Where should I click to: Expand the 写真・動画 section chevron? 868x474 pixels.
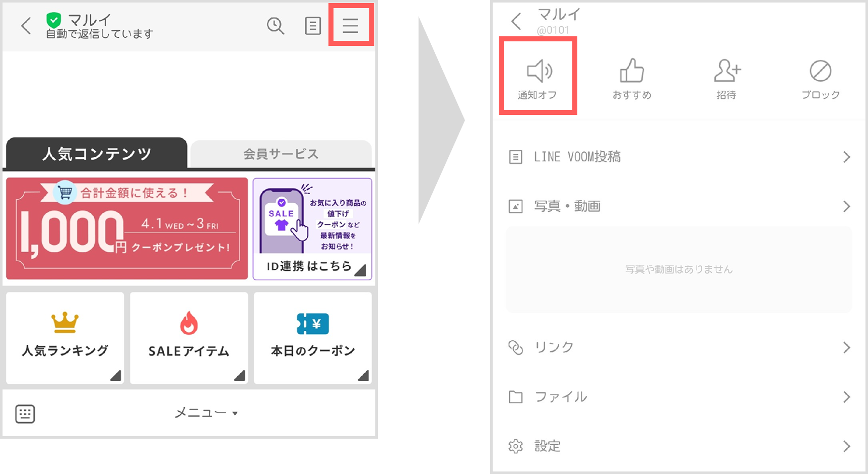pyautogui.click(x=845, y=206)
